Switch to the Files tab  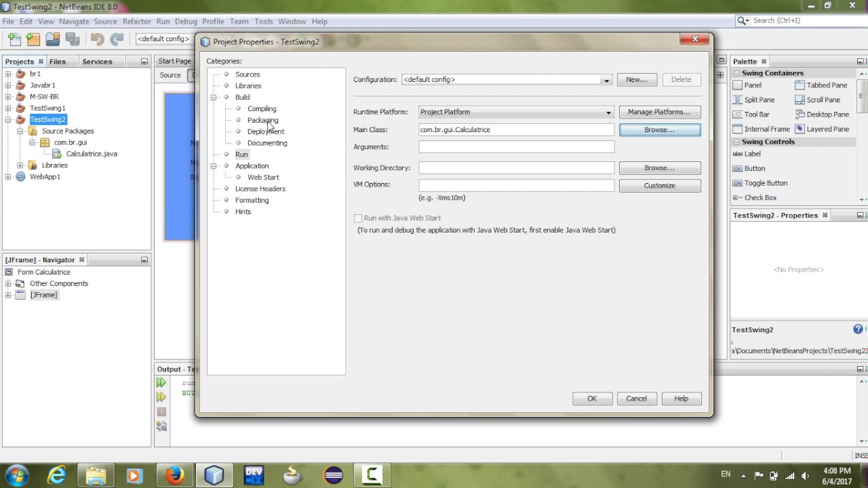(58, 62)
